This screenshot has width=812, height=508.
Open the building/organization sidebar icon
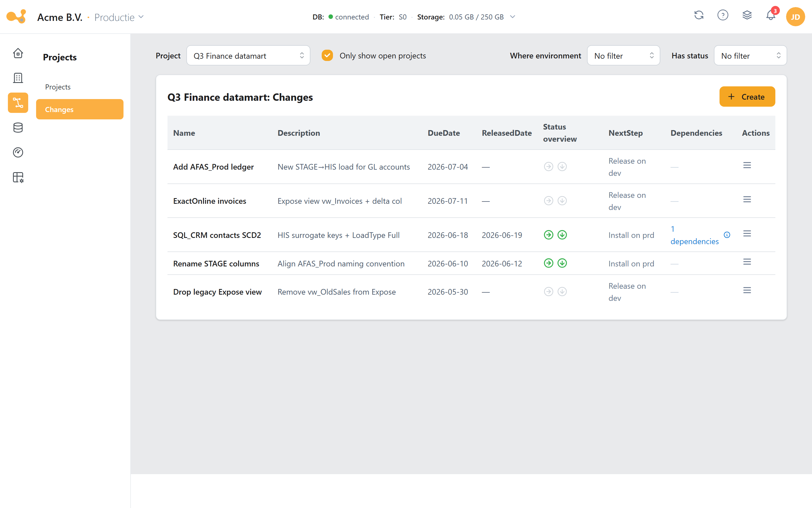pos(18,78)
